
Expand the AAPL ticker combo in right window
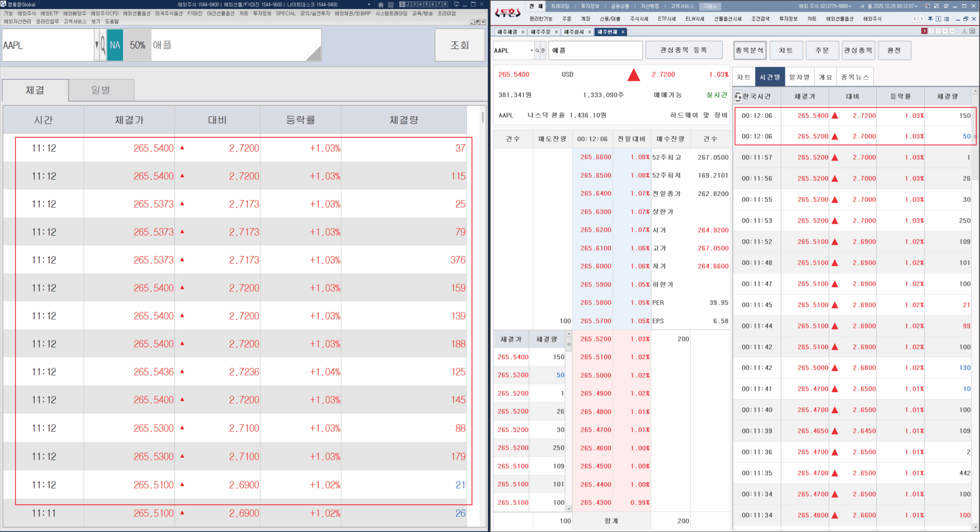pos(531,50)
